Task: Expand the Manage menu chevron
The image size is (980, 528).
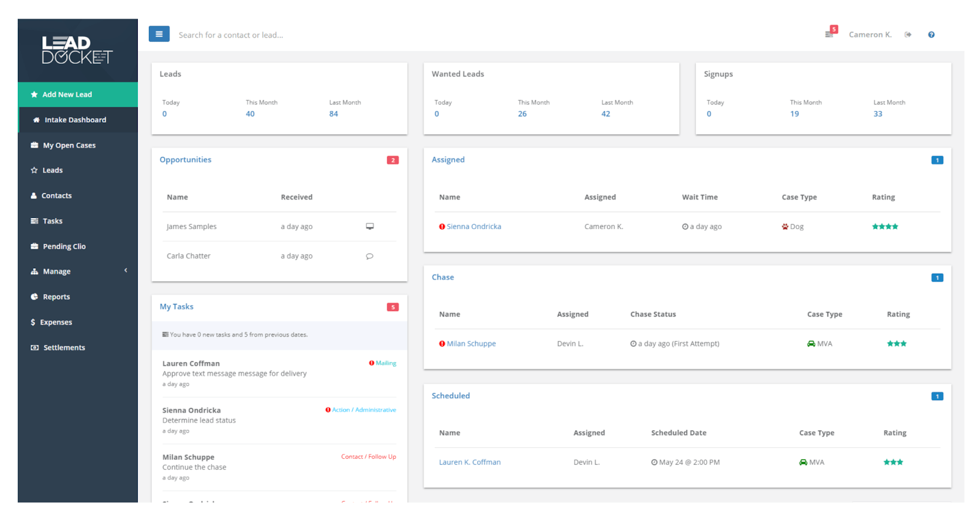Action: coord(126,270)
